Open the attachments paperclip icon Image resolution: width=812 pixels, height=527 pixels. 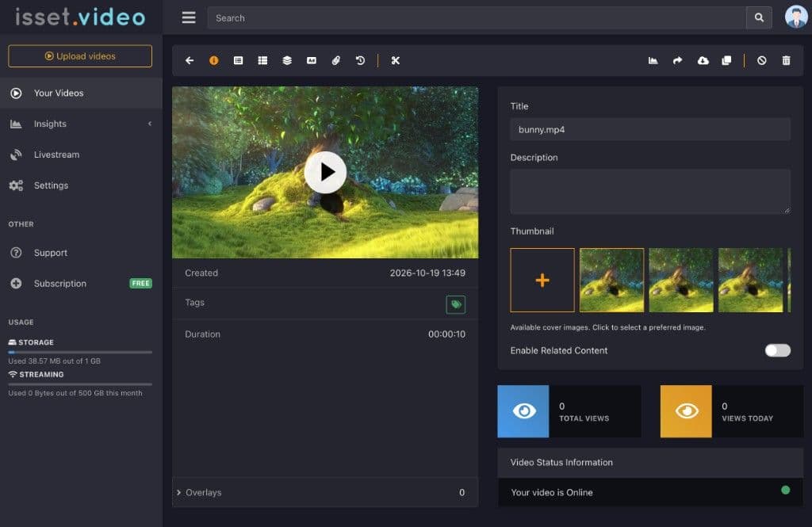(336, 60)
